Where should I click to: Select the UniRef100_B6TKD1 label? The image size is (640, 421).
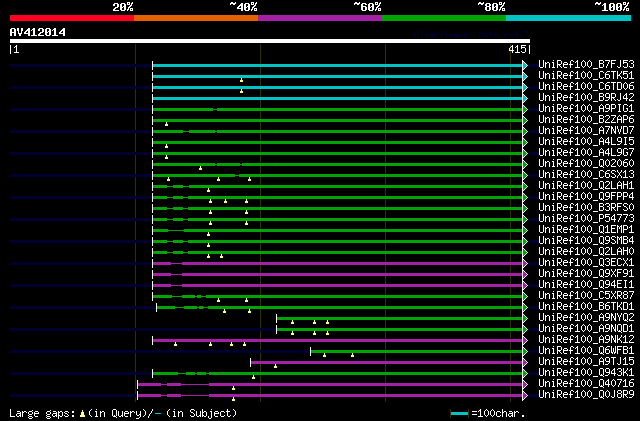pyautogui.click(x=586, y=307)
